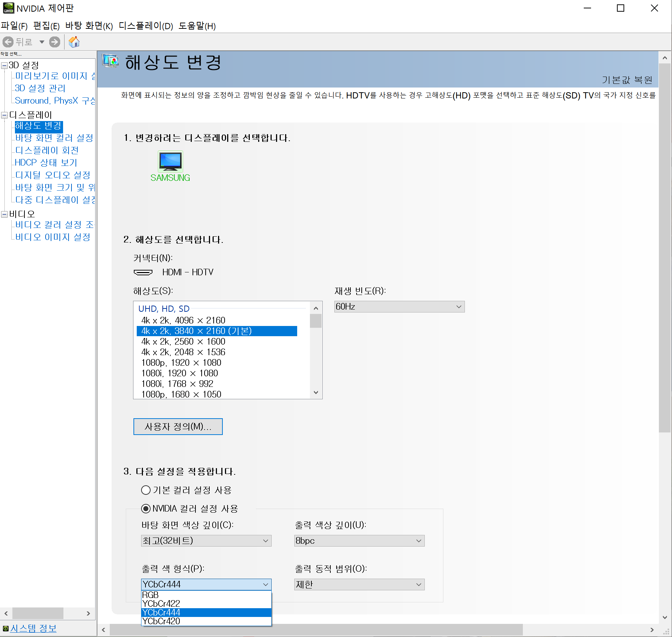Viewport: 672px width, 637px height.
Task: Select resolution 2560 × 1600
Action: point(217,342)
